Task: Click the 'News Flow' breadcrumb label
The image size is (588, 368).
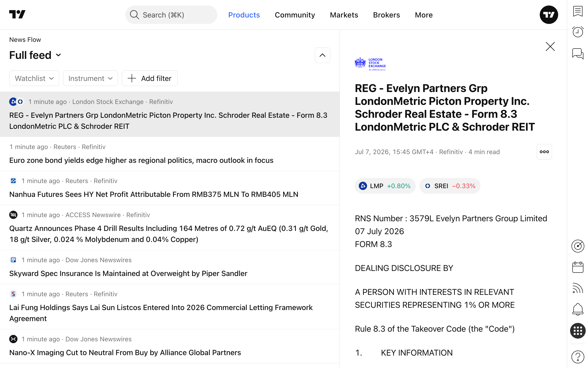Action: (x=25, y=40)
